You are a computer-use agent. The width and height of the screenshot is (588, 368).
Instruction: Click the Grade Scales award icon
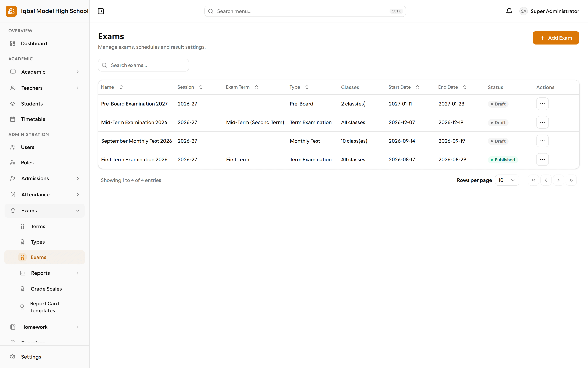(x=22, y=289)
